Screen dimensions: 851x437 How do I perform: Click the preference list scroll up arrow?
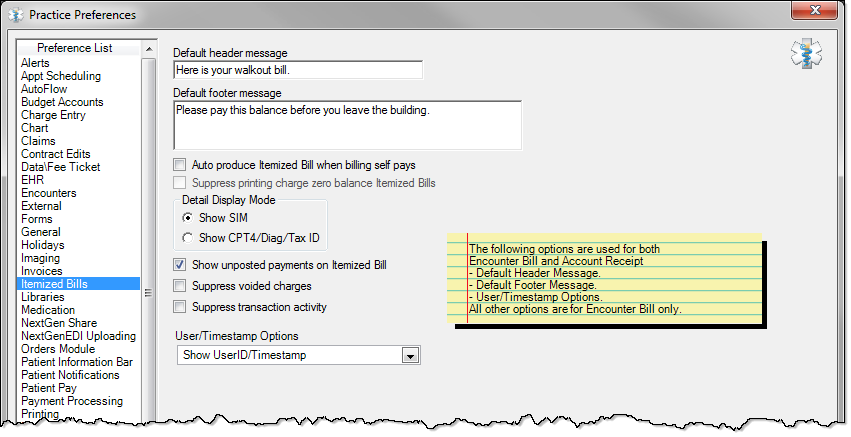point(149,49)
